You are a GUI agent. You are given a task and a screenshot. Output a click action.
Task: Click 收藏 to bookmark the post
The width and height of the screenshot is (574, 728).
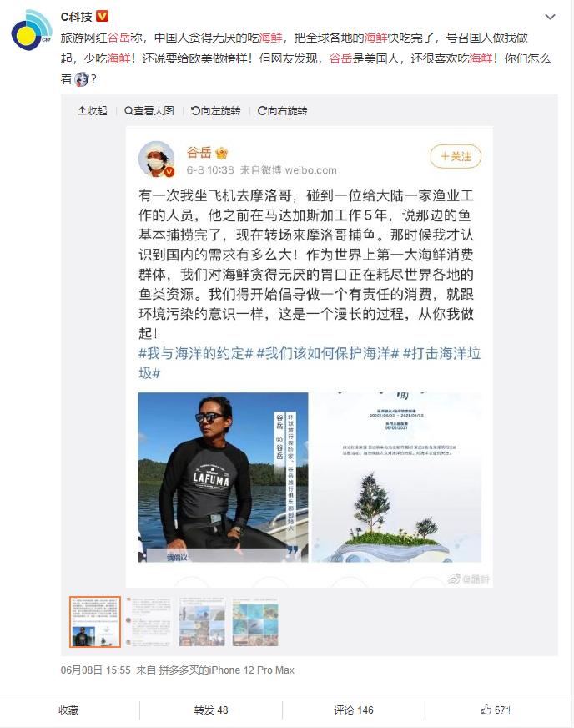(x=68, y=710)
